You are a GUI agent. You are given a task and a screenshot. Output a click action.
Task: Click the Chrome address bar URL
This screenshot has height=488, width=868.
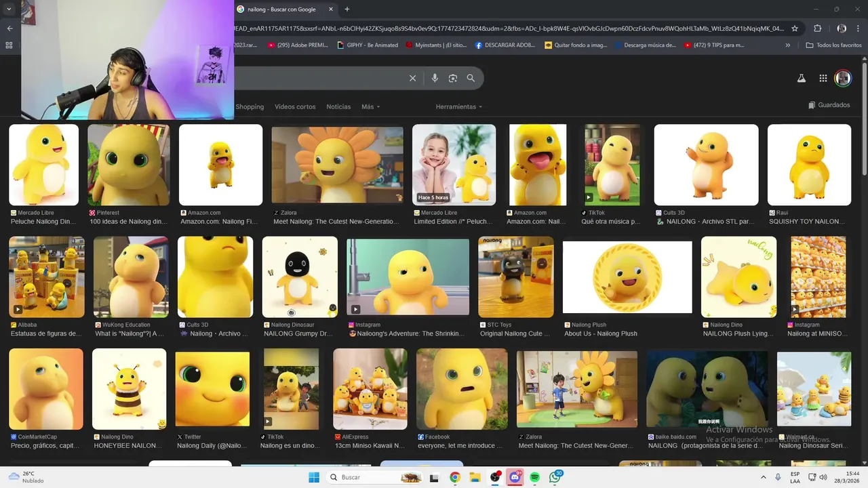(x=509, y=28)
